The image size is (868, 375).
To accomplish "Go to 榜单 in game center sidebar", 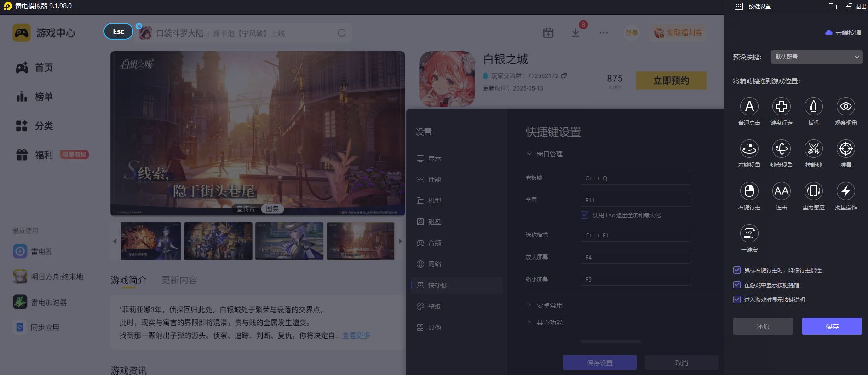I will 34,97.
